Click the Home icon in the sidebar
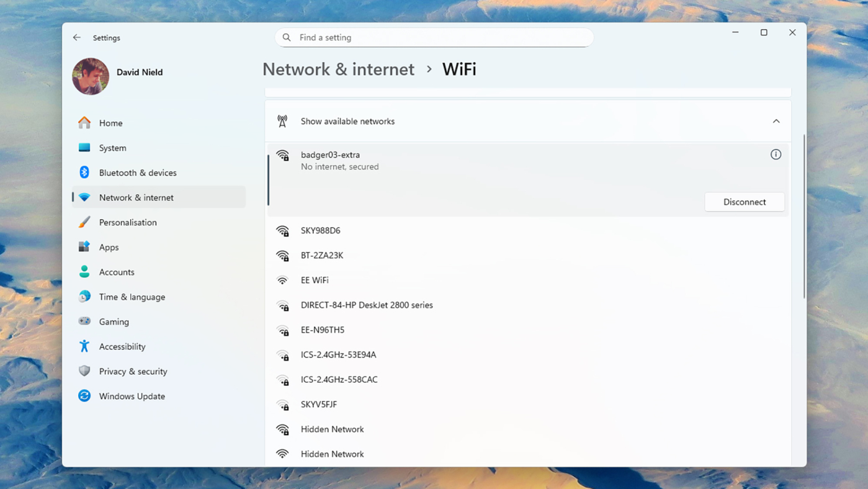This screenshot has height=489, width=868. [84, 123]
